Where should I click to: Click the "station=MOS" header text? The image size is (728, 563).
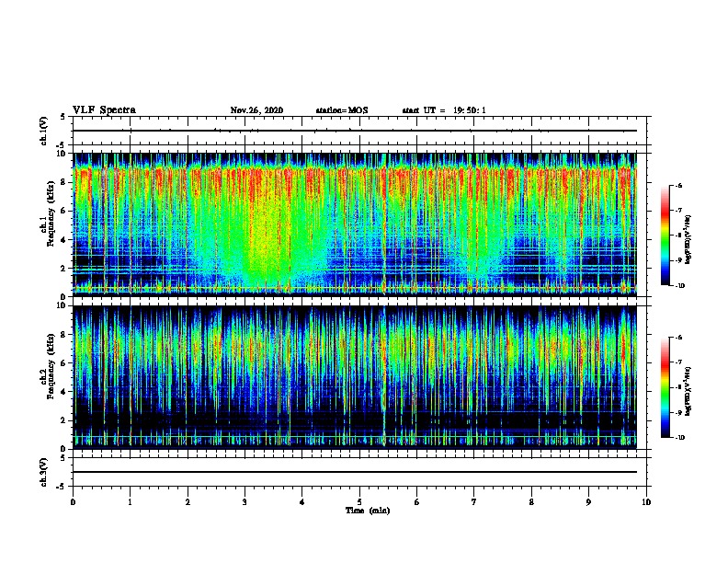pyautogui.click(x=342, y=110)
